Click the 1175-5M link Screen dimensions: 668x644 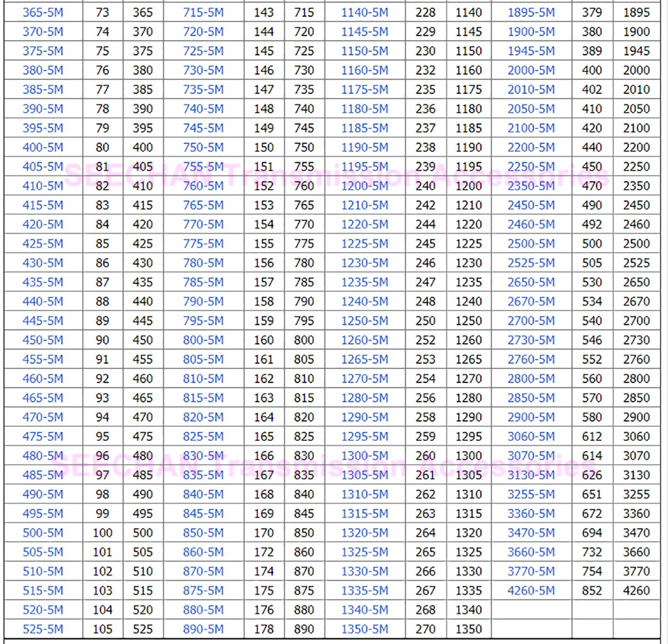pyautogui.click(x=365, y=90)
